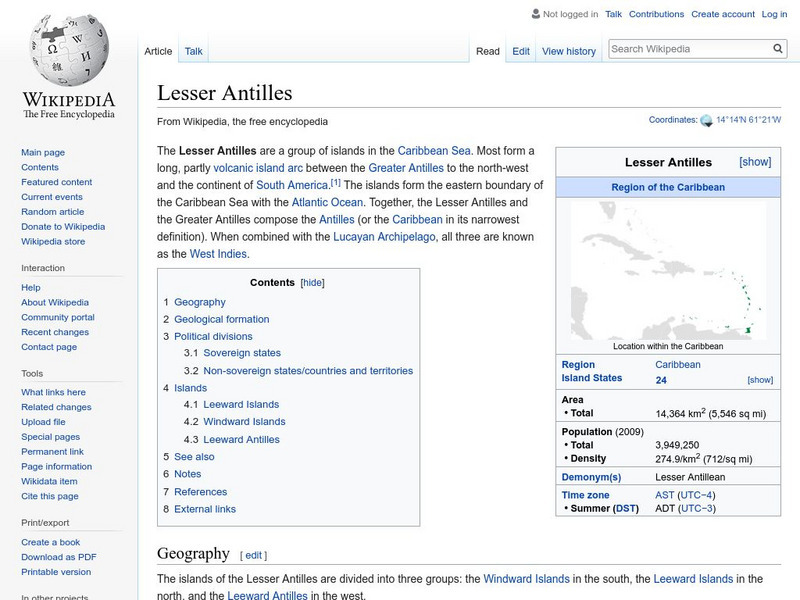
Task: Click Download as PDF
Action: coord(59,557)
